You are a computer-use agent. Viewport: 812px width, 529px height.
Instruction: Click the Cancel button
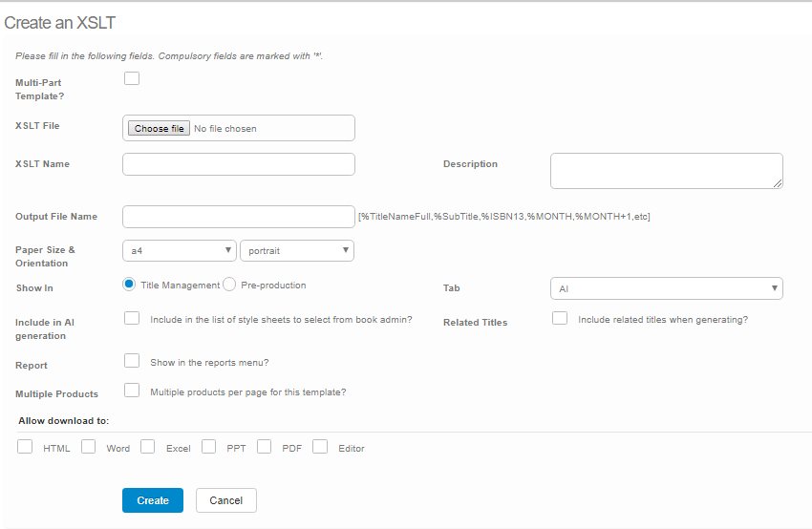coord(226,500)
